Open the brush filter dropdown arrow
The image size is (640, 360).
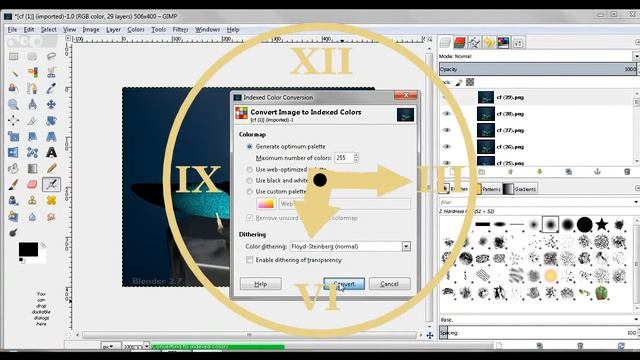pos(636,202)
